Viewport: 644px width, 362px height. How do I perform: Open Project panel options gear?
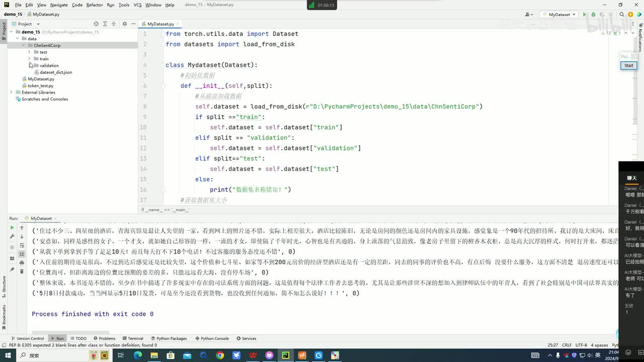(124, 24)
